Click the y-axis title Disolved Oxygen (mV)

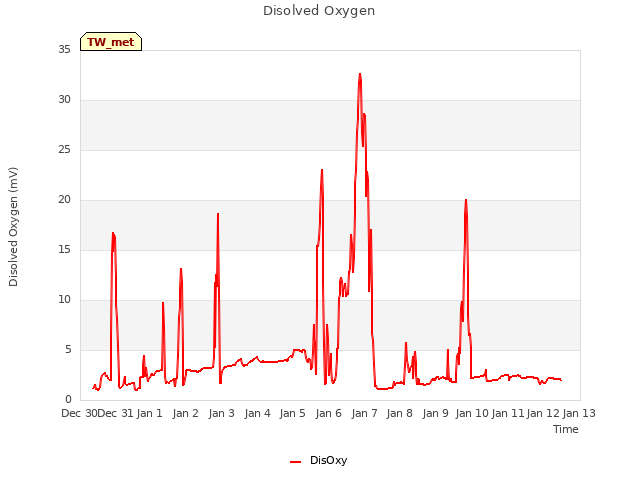(13, 227)
